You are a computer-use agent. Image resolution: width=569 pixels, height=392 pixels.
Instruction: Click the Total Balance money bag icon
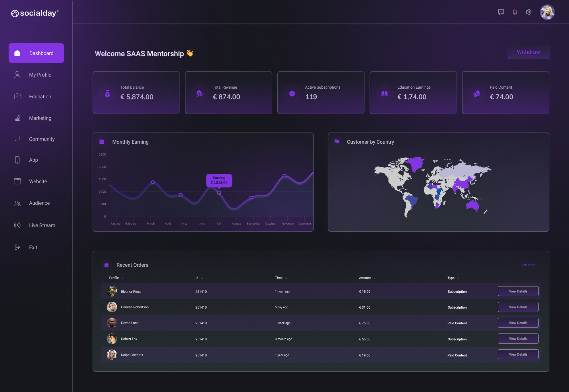click(107, 93)
